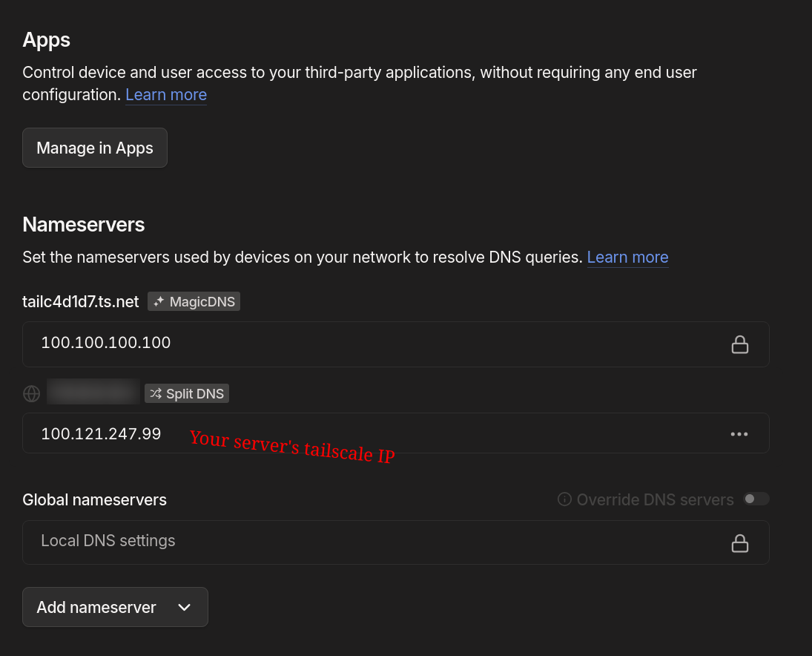812x656 pixels.
Task: Enable the Override DNS servers toggle
Action: (x=756, y=499)
